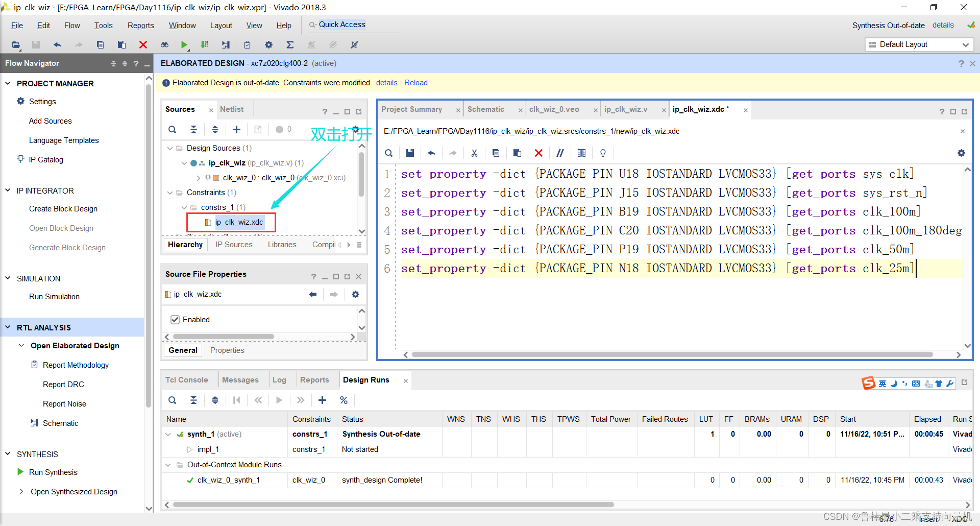Click the lightbulb language templates icon
980x526 pixels.
point(603,153)
